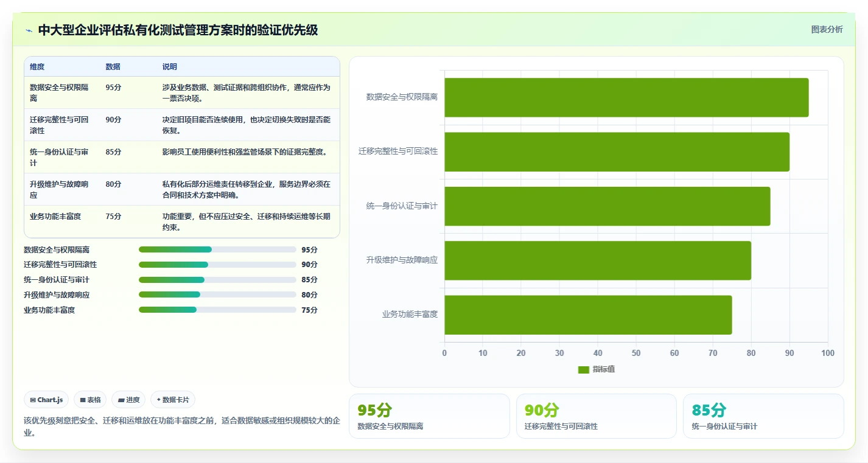
Task: Click the title 中大型企业评估私有化测试管理方案时的验证优先级
Action: [x=178, y=30]
